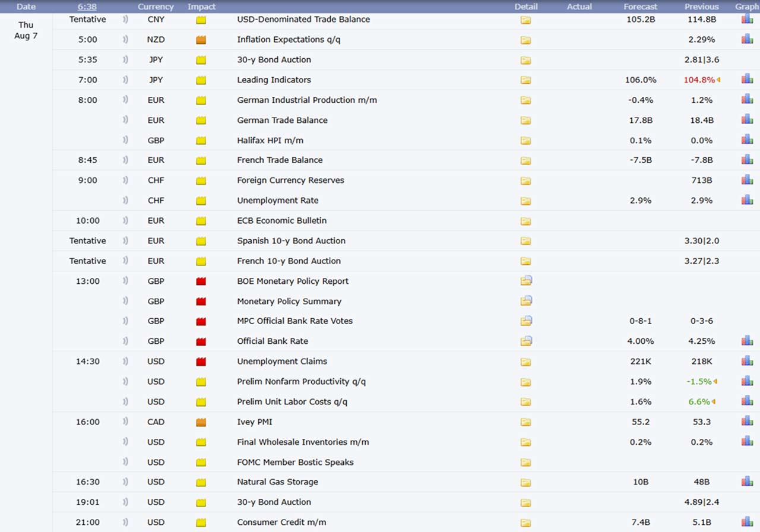This screenshot has height=532, width=760.
Task: Open graph for German Industrial Production m/m
Action: (747, 99)
